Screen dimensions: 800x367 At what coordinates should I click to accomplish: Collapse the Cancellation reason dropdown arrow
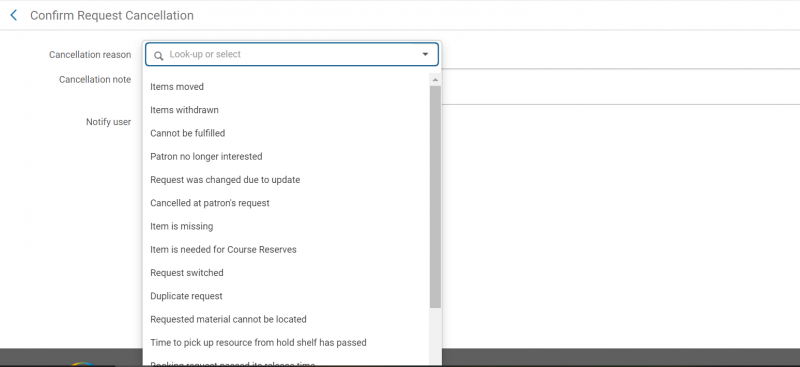[x=425, y=55]
